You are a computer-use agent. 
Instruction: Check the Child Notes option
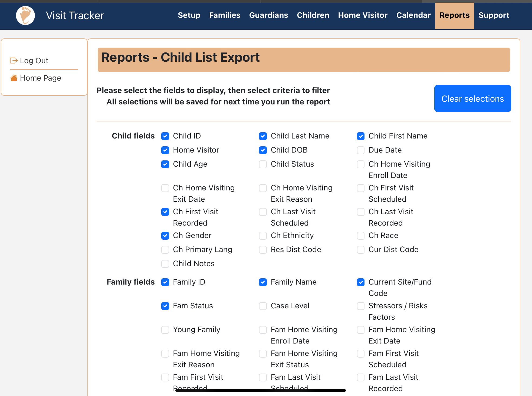(165, 264)
